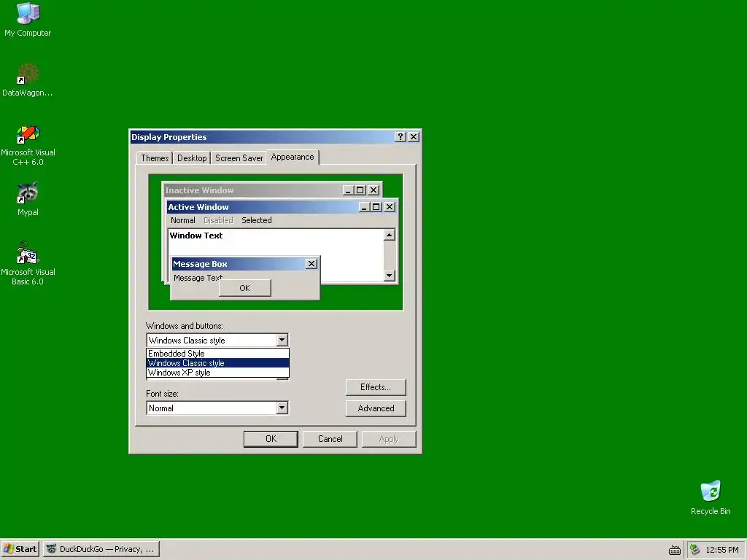
Task: Open the DataWagon desktop shortcut
Action: pyautogui.click(x=28, y=80)
